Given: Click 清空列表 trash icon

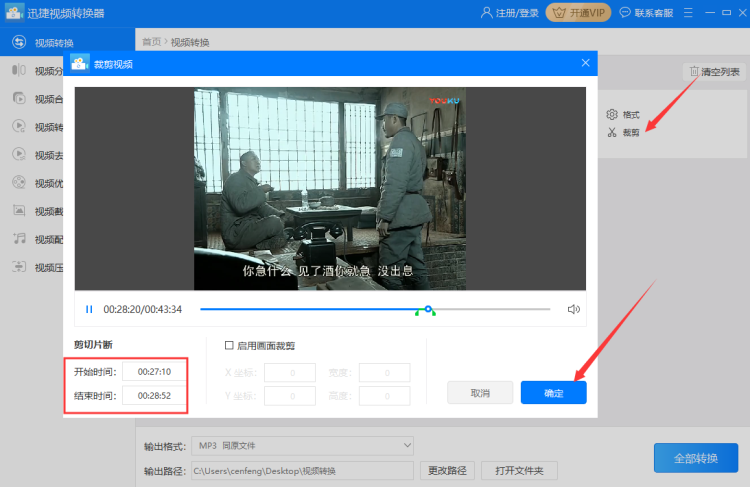Looking at the screenshot, I should [x=694, y=72].
